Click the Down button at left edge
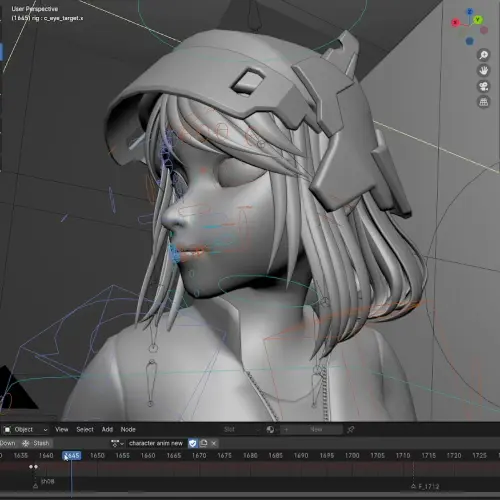This screenshot has height=500, width=500. click(8, 443)
